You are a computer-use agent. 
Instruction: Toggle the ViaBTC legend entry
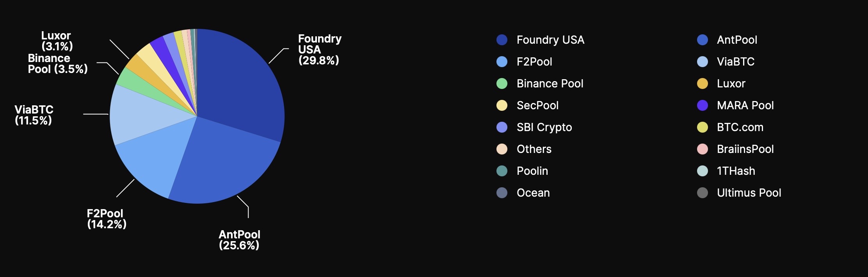click(x=735, y=62)
